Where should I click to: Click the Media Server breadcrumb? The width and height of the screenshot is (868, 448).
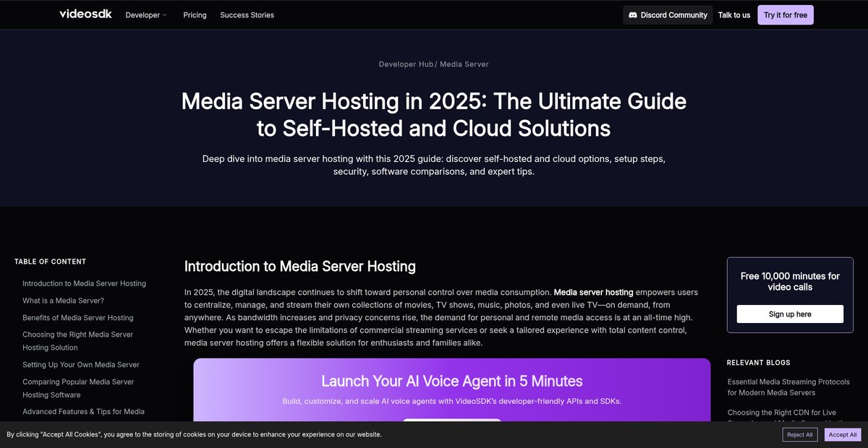[464, 64]
